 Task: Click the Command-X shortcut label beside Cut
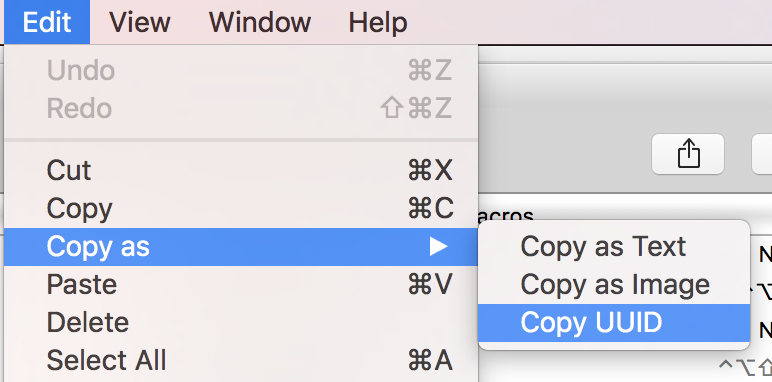(x=430, y=171)
